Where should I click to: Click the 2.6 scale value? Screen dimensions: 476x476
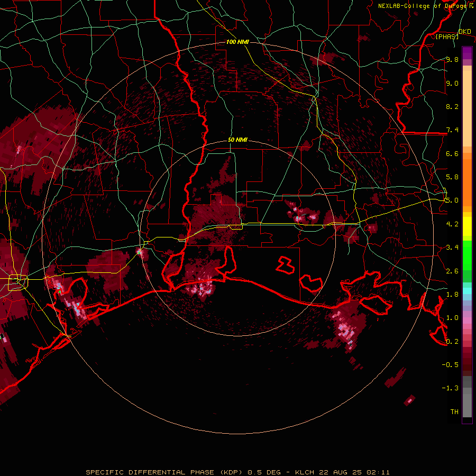452,271
